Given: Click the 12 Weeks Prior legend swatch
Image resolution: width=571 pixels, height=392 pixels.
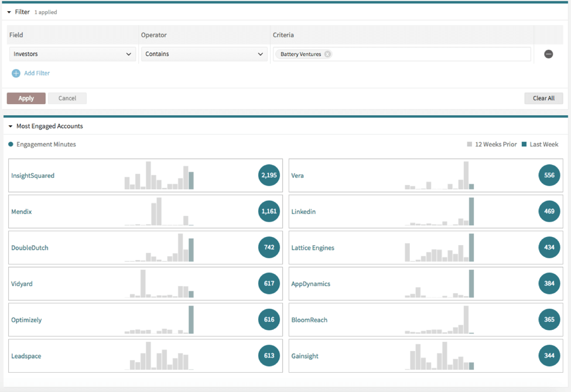Looking at the screenshot, I should click(470, 144).
